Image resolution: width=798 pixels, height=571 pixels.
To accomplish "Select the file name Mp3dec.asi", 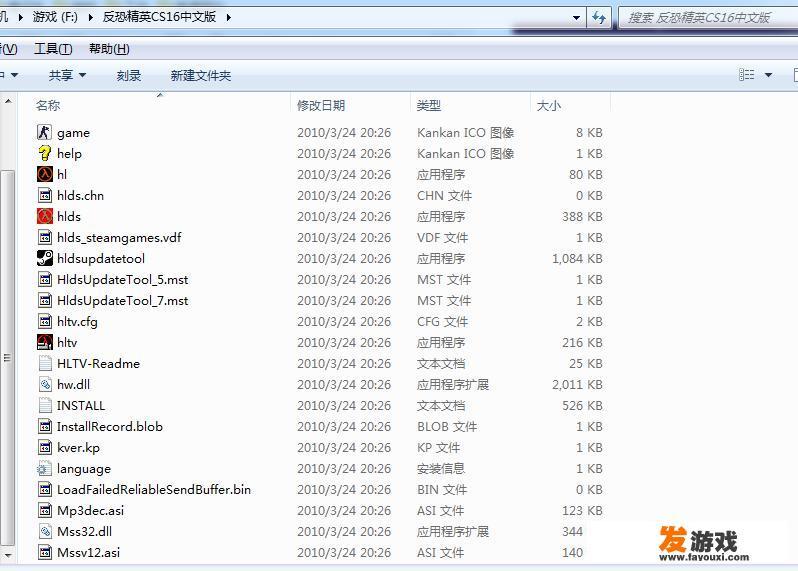I will pyautogui.click(x=90, y=510).
